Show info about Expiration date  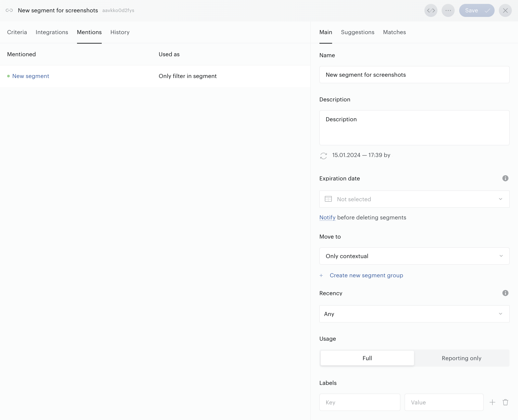click(x=505, y=178)
